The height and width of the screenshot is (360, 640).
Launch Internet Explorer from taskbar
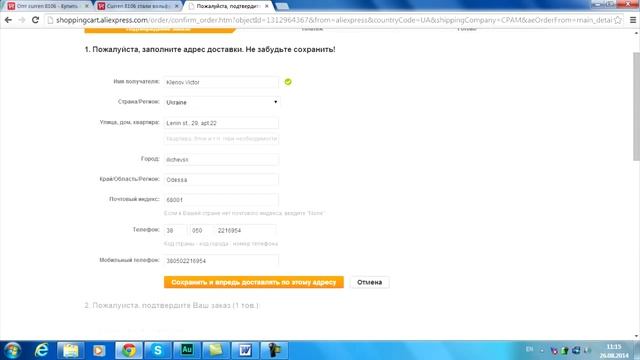click(41, 350)
